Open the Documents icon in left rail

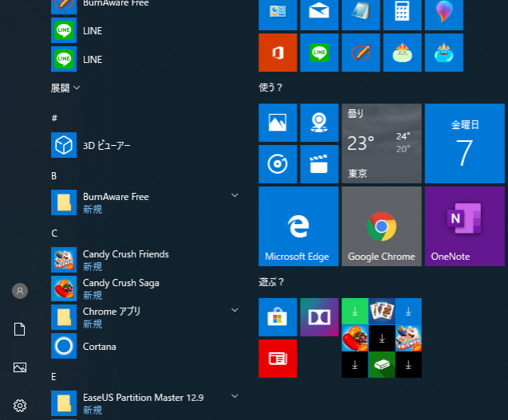pyautogui.click(x=20, y=329)
